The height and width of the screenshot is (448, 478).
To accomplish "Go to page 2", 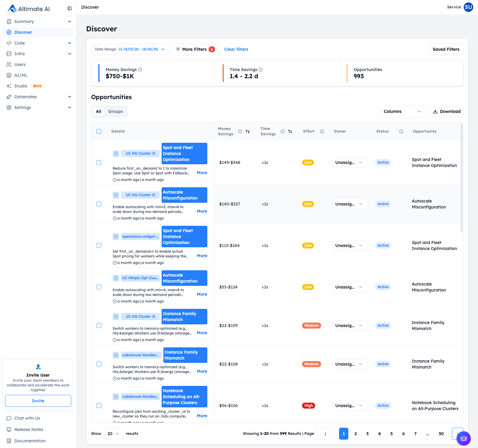I will click(x=356, y=434).
